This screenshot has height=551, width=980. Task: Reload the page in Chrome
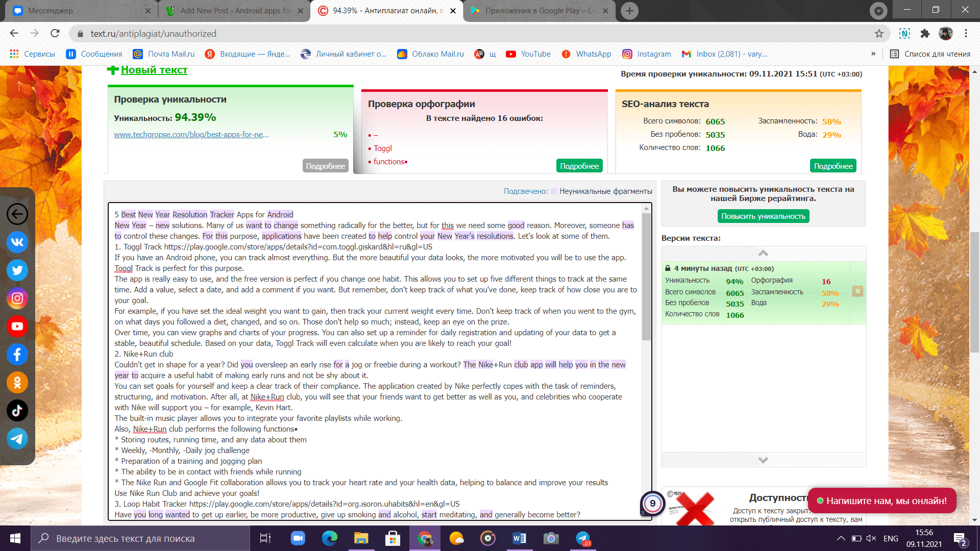[x=55, y=33]
